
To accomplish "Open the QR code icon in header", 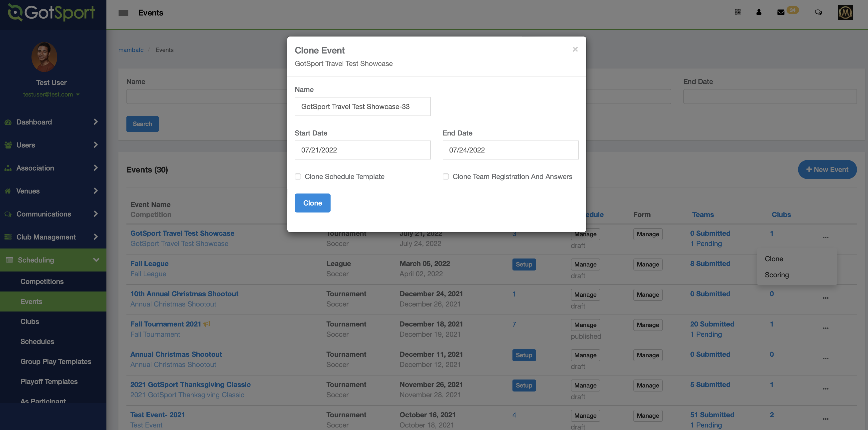I will point(738,12).
